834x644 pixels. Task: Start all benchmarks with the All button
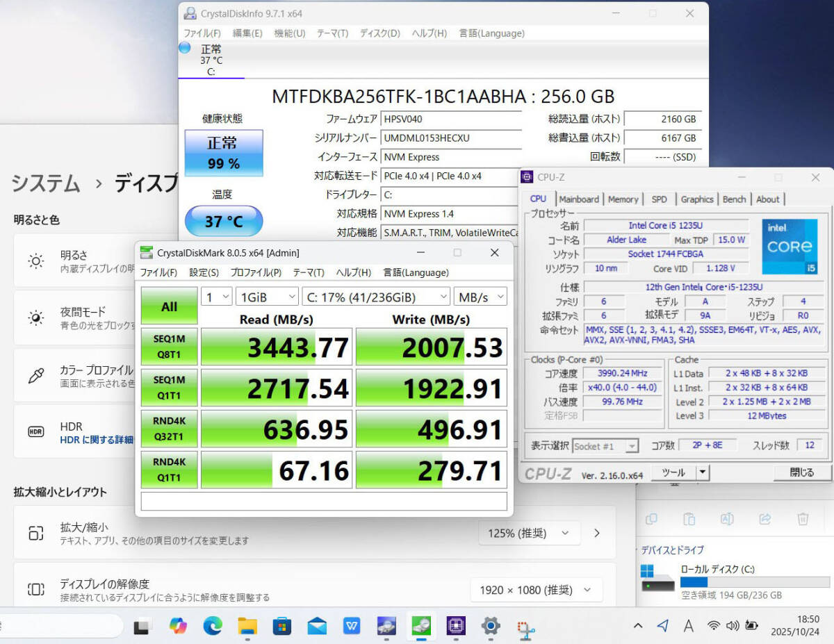(x=169, y=306)
